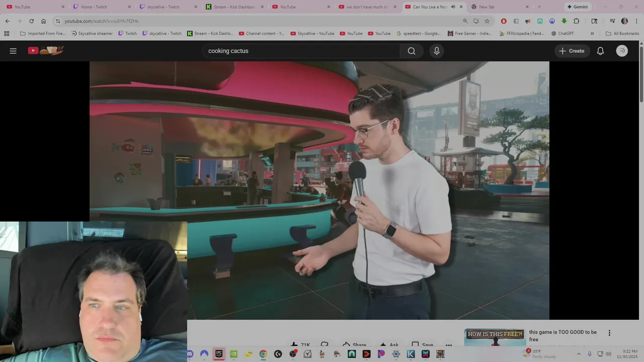644x362 pixels.
Task: Toggle bookmark star for this page
Action: (487, 21)
